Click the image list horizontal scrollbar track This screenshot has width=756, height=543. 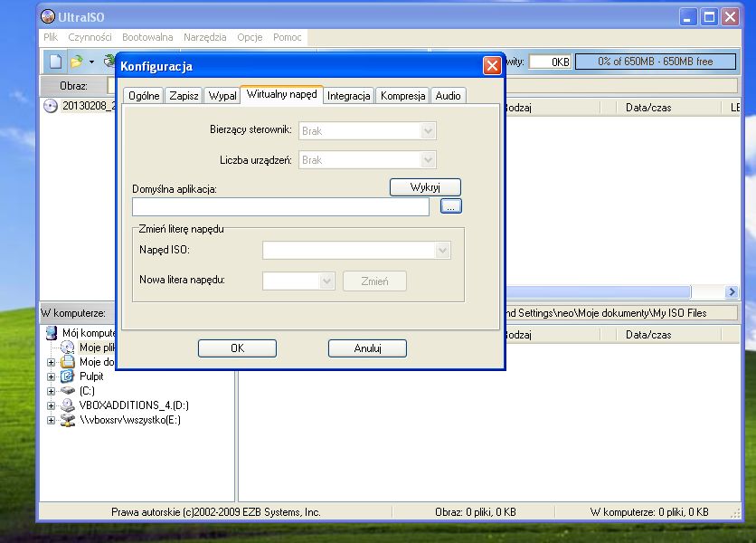point(708,291)
